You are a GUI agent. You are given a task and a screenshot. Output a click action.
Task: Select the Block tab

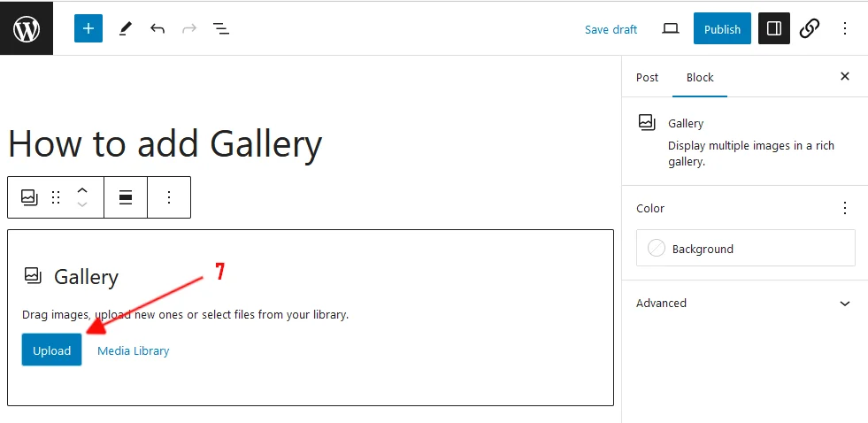coord(700,77)
